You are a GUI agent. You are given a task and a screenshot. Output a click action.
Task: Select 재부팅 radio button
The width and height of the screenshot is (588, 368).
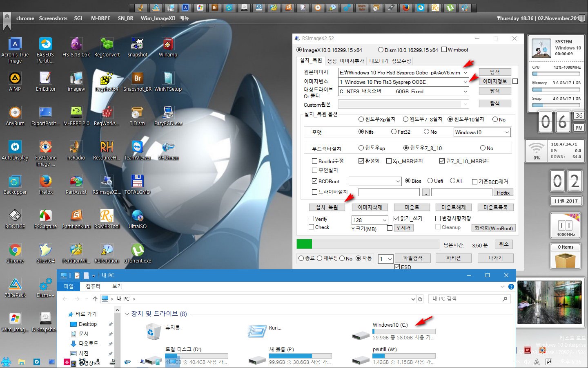[x=320, y=258]
